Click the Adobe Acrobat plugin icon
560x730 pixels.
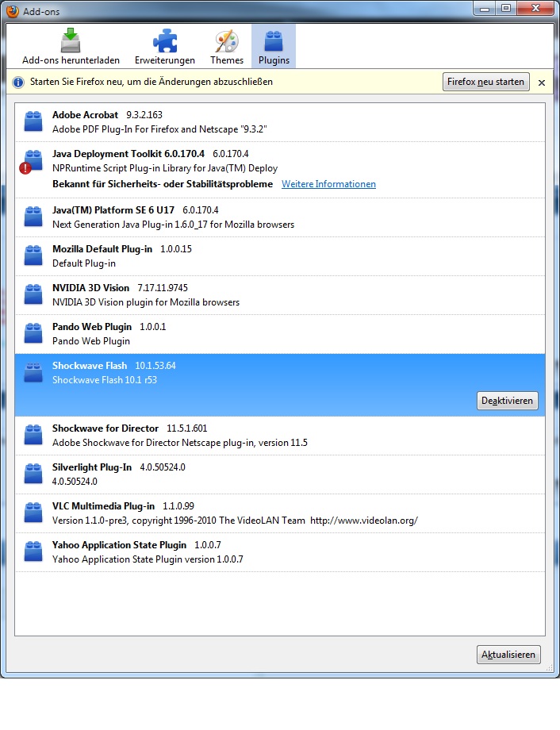coord(33,121)
